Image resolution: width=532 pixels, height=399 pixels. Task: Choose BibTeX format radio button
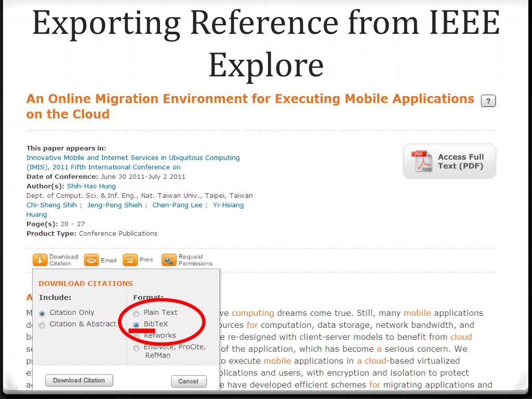click(136, 325)
